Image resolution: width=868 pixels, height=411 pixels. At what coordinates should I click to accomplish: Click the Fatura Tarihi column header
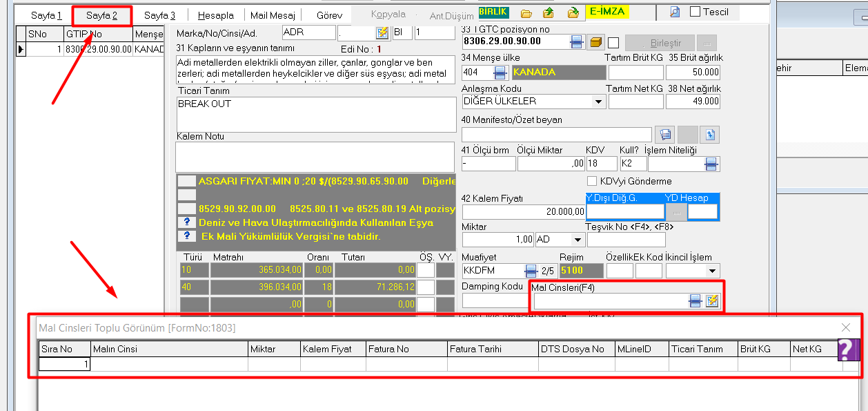click(493, 349)
